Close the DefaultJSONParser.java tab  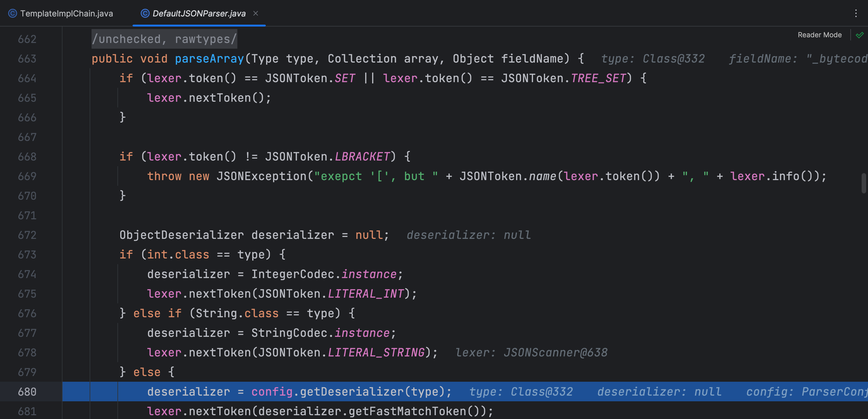pos(256,13)
